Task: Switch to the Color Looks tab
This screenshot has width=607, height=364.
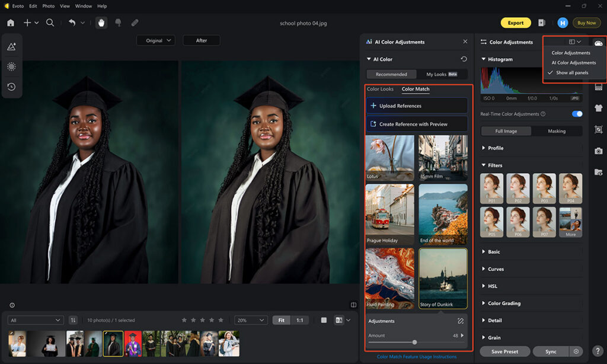Action: (x=380, y=89)
